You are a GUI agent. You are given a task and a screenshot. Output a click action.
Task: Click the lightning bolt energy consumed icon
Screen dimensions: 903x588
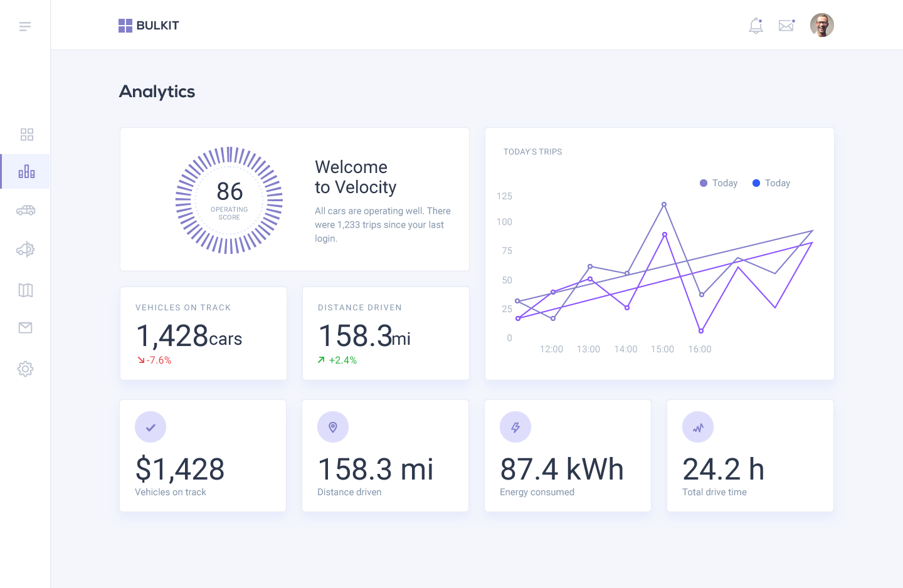pyautogui.click(x=515, y=428)
